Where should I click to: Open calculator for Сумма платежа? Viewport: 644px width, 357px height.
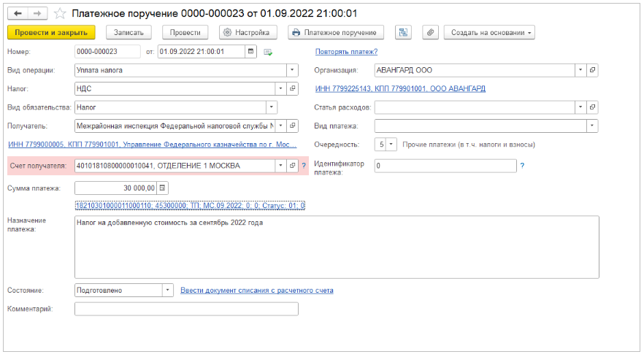click(x=163, y=188)
